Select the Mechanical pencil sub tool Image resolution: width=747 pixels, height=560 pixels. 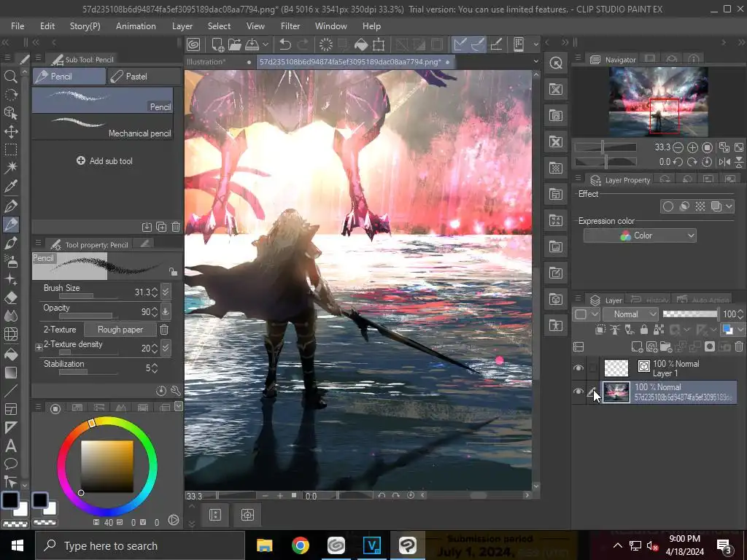(x=102, y=127)
